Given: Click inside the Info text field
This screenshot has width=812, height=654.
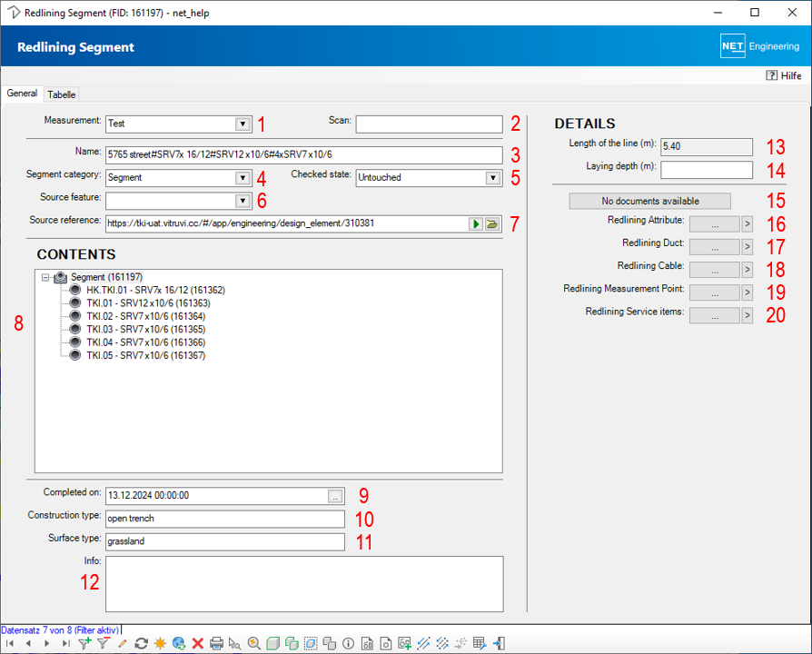Looking at the screenshot, I should [303, 583].
